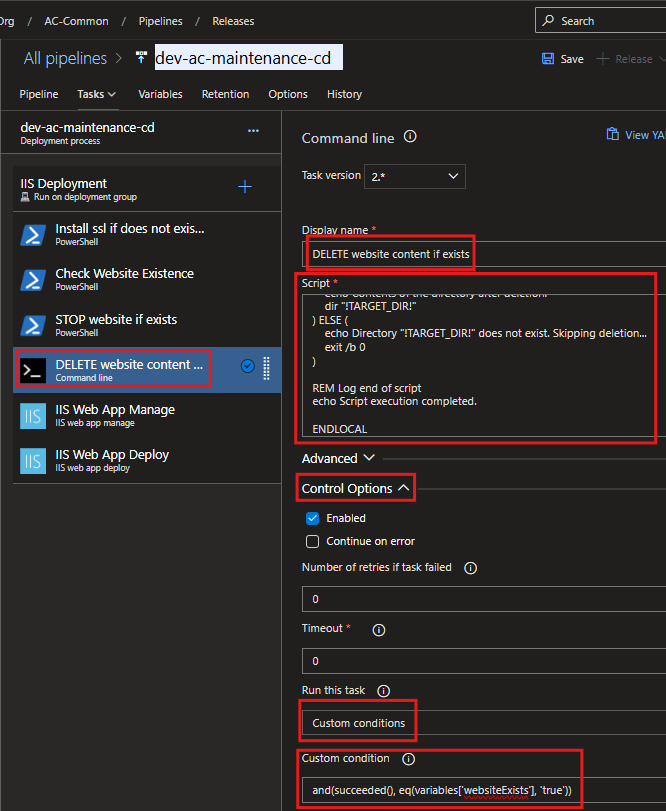Select dev-ac-maintenance-cd Deployment process header
666x811 pixels.
(141, 132)
